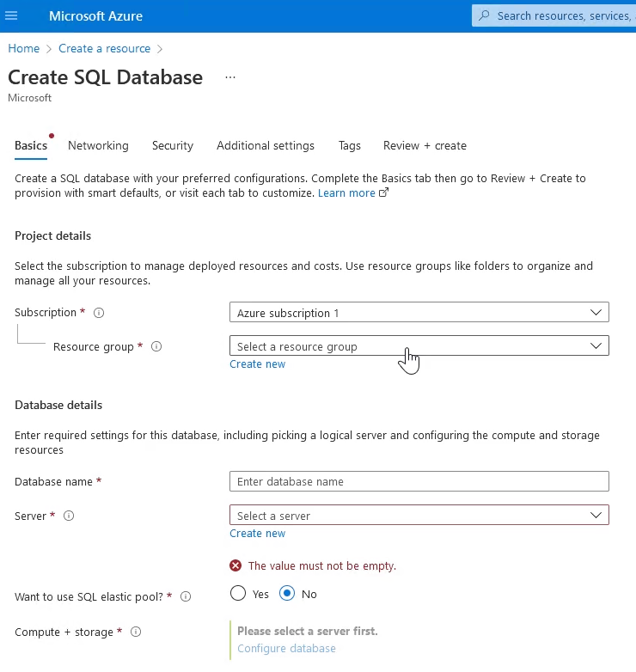Click the Project details heading
Screen dimensions: 636x672
pyautogui.click(x=52, y=235)
